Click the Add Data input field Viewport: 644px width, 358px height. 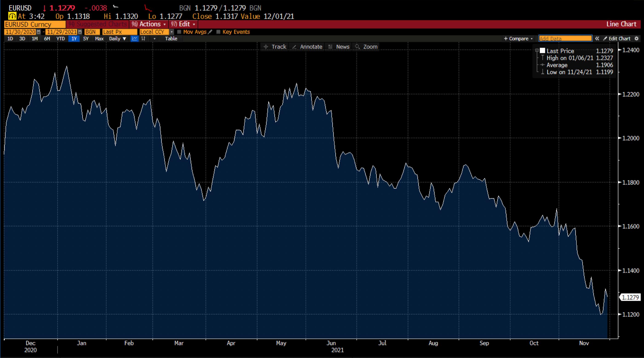[566, 38]
